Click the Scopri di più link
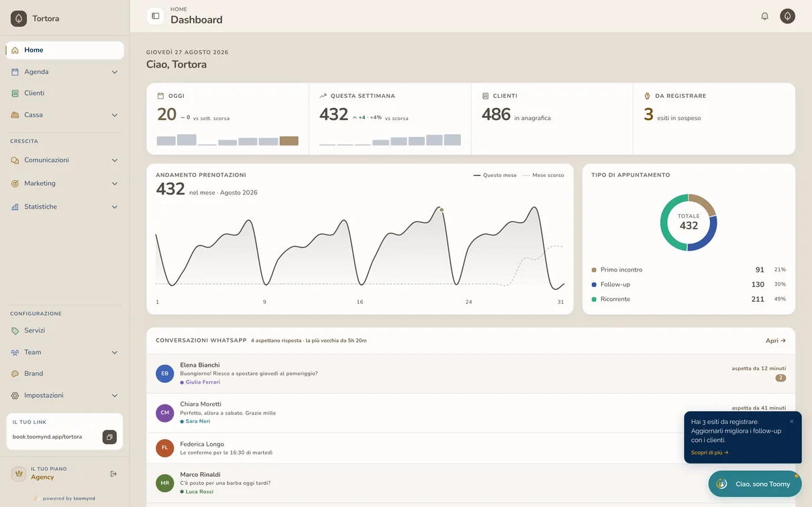Screen dimensions: 812x507 pyautogui.click(x=709, y=453)
